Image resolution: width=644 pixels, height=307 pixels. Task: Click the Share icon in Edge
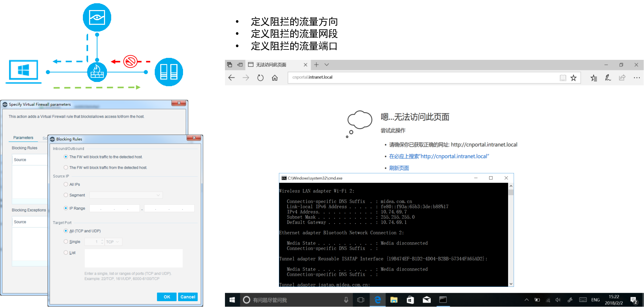[x=622, y=78]
